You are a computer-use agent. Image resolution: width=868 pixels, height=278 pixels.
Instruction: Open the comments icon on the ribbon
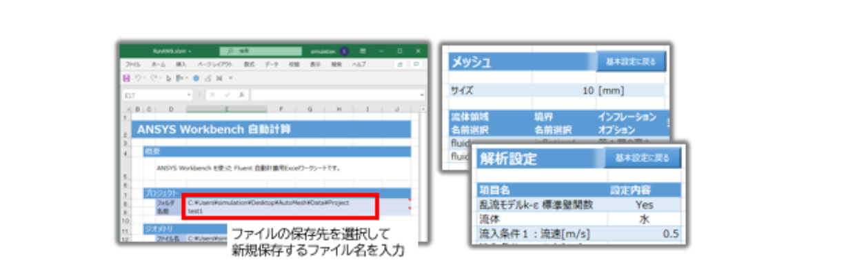pyautogui.click(x=416, y=64)
